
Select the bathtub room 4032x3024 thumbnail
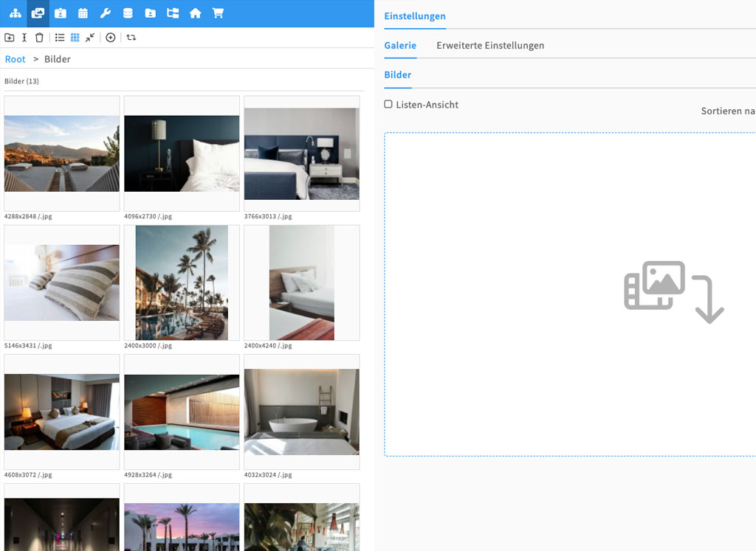pyautogui.click(x=302, y=412)
